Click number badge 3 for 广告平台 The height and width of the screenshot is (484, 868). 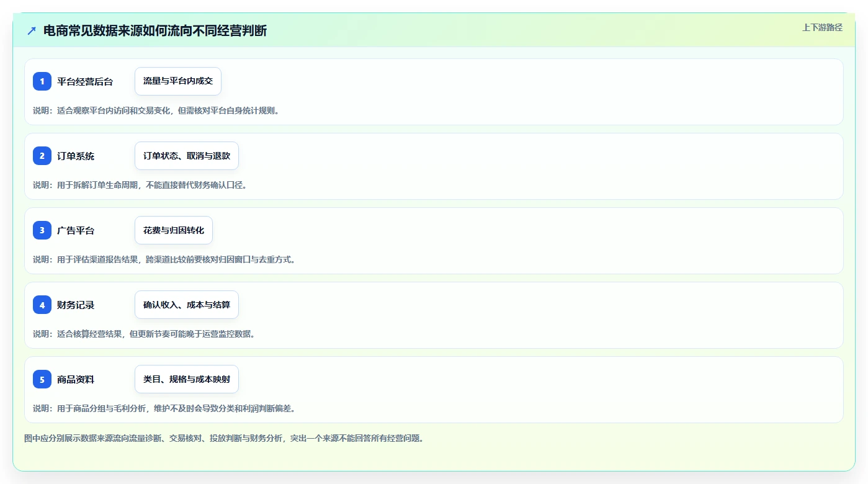point(42,230)
